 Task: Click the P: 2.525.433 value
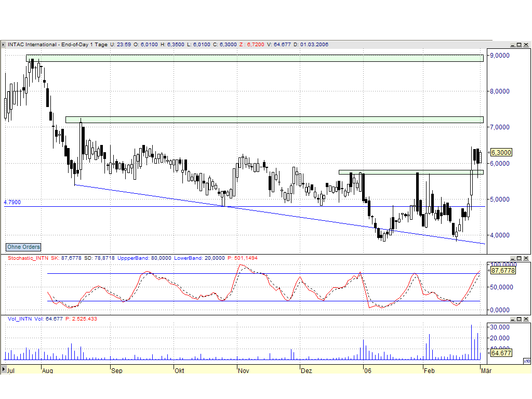pos(81,318)
